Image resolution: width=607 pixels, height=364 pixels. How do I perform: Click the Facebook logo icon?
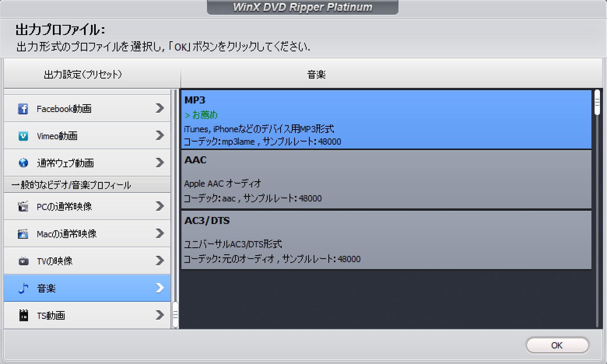pos(23,108)
